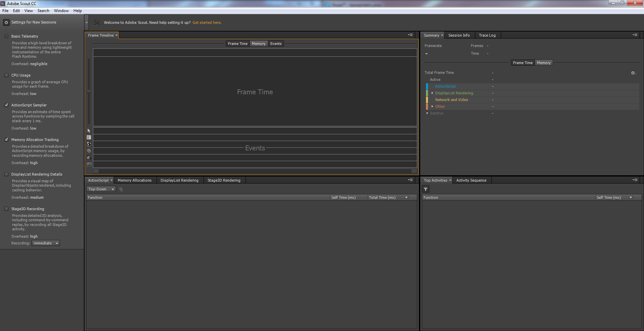Select the pointer tool in the Events toolbar
Viewport: 644px width, 331px height.
pos(89,131)
